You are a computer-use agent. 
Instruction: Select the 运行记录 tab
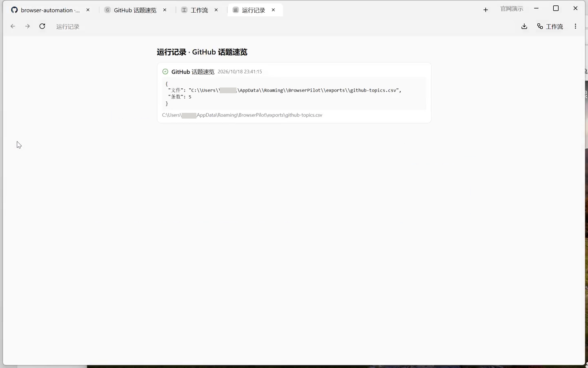254,10
